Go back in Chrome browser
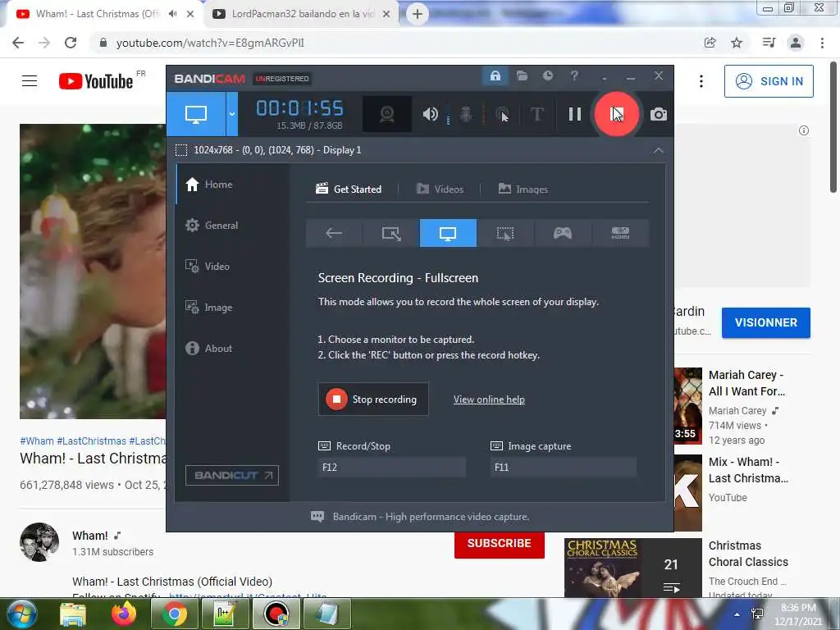Image resolution: width=840 pixels, height=630 pixels. click(18, 43)
